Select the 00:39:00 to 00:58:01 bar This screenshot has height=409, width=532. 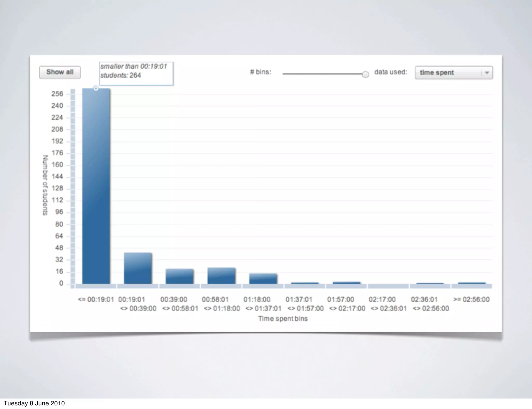[x=179, y=277]
